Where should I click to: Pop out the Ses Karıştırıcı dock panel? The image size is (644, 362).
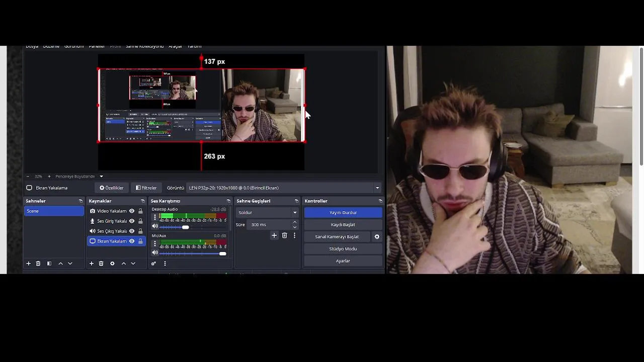228,201
